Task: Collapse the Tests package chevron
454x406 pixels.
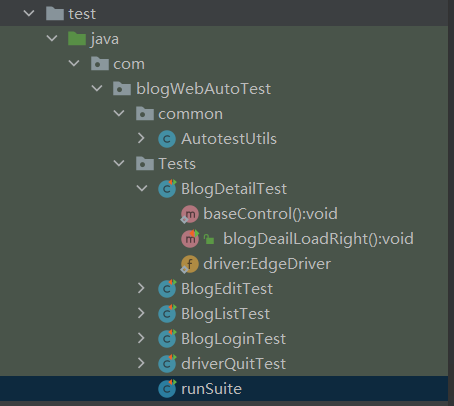Action: [x=119, y=163]
